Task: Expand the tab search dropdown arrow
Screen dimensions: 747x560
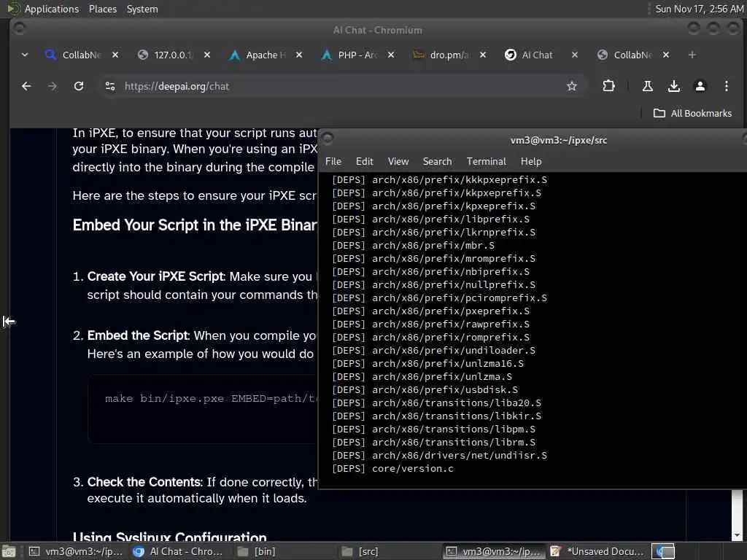Action: [25, 55]
